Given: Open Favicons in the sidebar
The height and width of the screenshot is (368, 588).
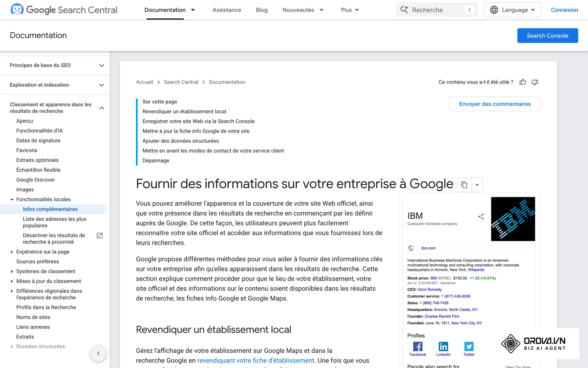Looking at the screenshot, I should pos(26,150).
